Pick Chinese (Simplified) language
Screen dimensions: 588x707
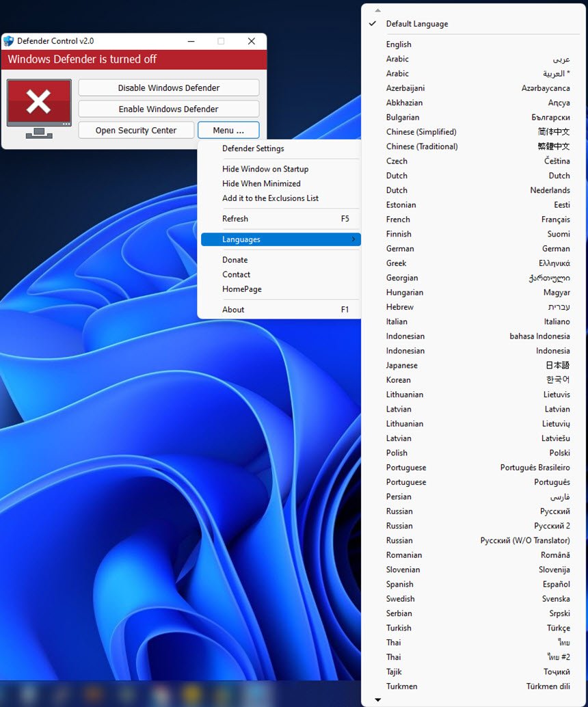pyautogui.click(x=473, y=132)
